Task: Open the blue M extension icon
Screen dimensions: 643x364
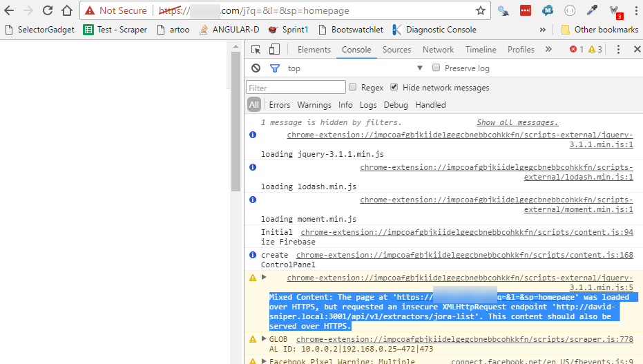Action: [x=548, y=10]
